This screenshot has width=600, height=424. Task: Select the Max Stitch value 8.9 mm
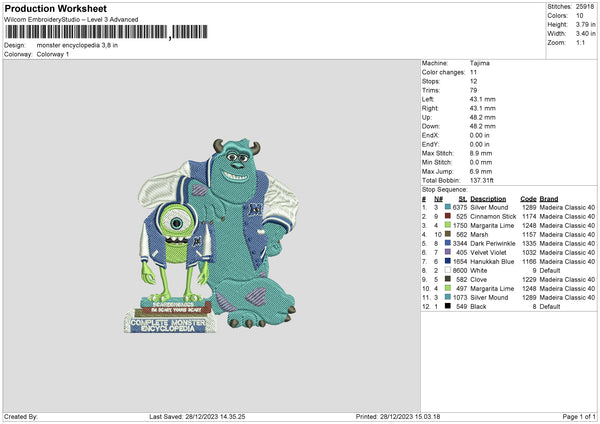(x=481, y=153)
